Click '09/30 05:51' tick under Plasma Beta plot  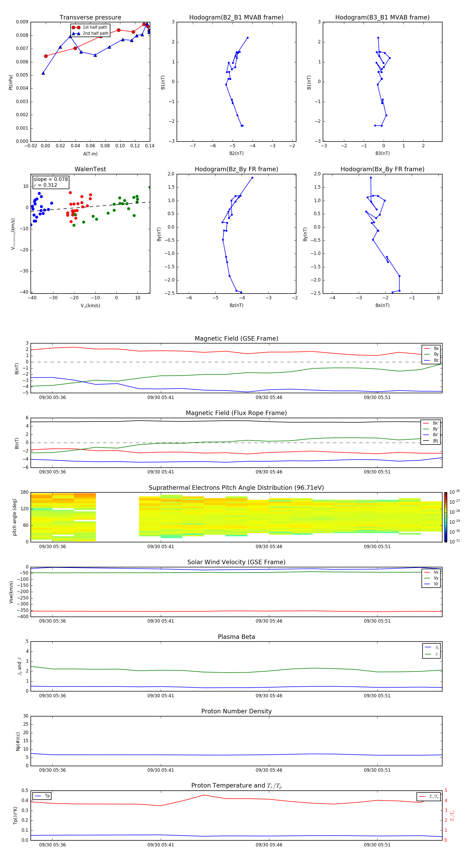[x=377, y=695]
